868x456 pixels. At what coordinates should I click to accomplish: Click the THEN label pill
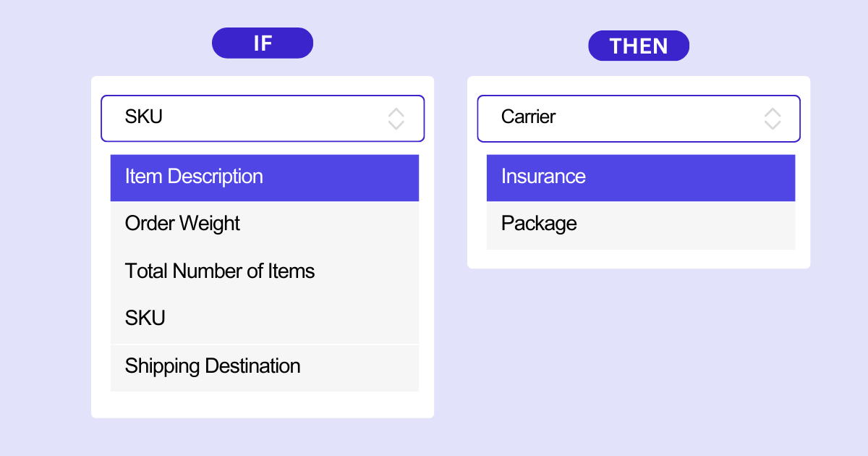pos(639,46)
